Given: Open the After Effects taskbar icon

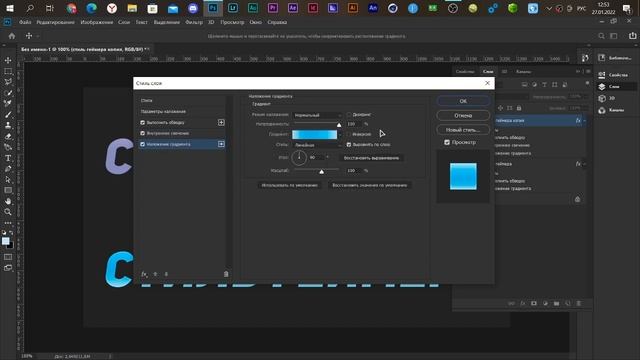Looking at the screenshot, I should (293, 8).
